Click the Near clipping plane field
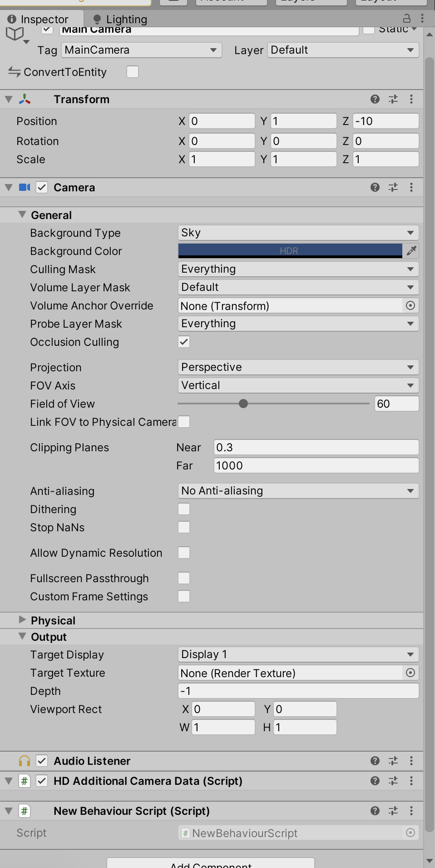Screen dimensions: 435x868 tap(316, 447)
